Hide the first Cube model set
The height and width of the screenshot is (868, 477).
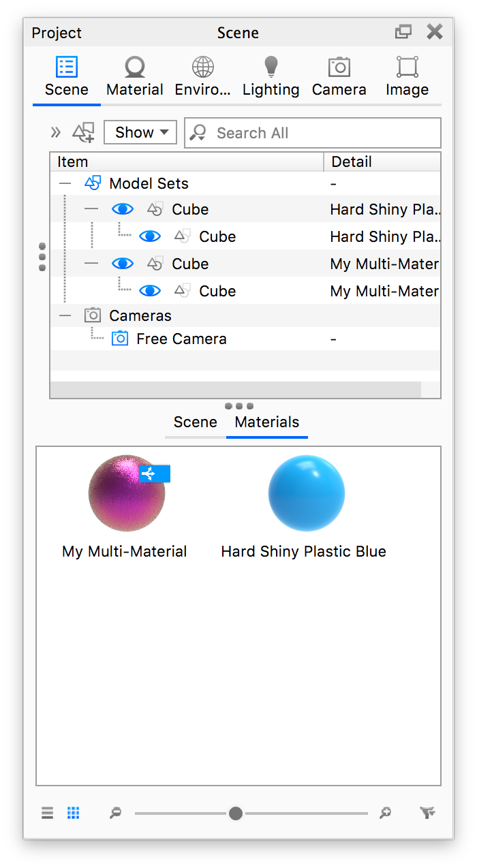tap(123, 208)
